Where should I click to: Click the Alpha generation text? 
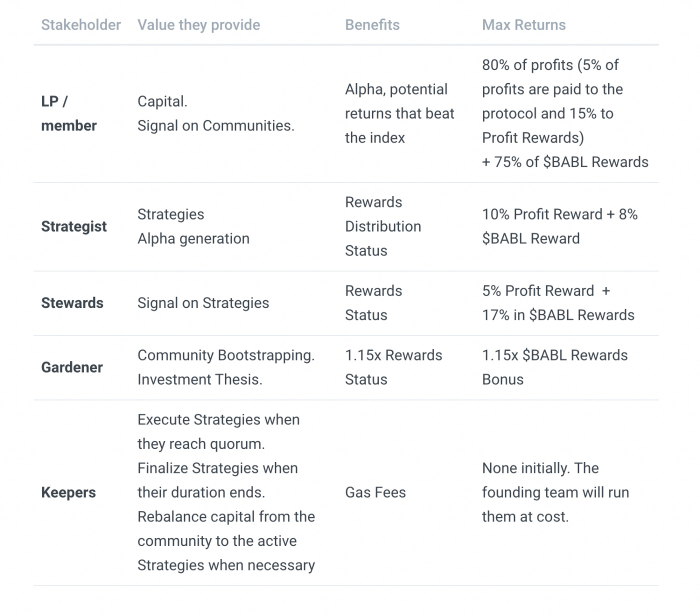click(x=193, y=238)
